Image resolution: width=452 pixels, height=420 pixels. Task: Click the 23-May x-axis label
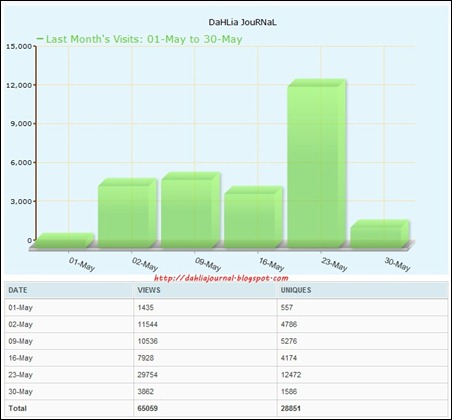pyautogui.click(x=334, y=264)
